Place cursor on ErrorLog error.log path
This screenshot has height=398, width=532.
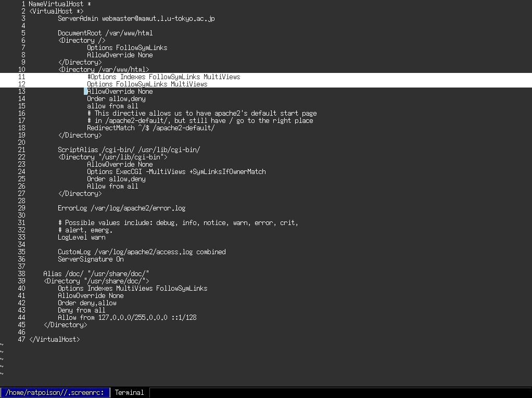pyautogui.click(x=121, y=208)
